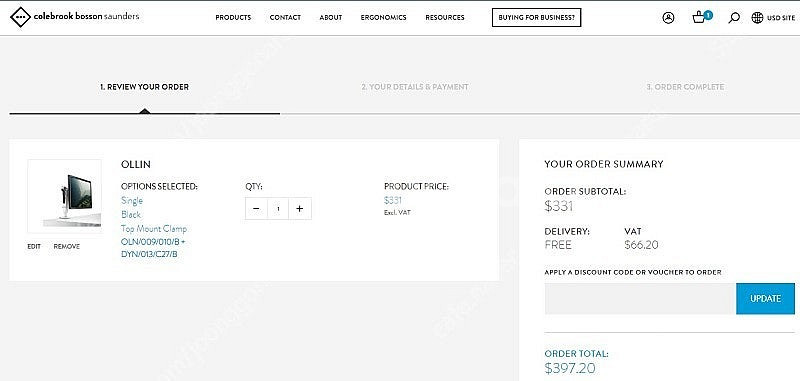Go to the About page
Viewport: 800px width, 381px height.
(331, 18)
